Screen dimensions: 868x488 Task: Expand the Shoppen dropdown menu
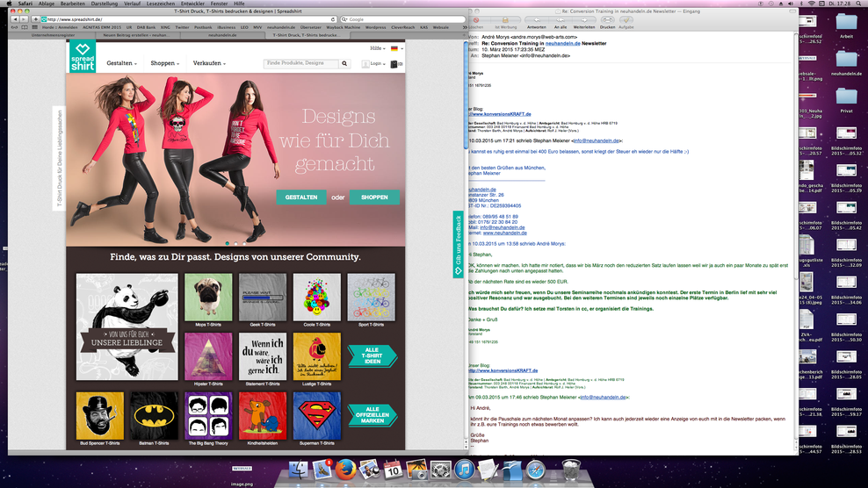tap(164, 63)
